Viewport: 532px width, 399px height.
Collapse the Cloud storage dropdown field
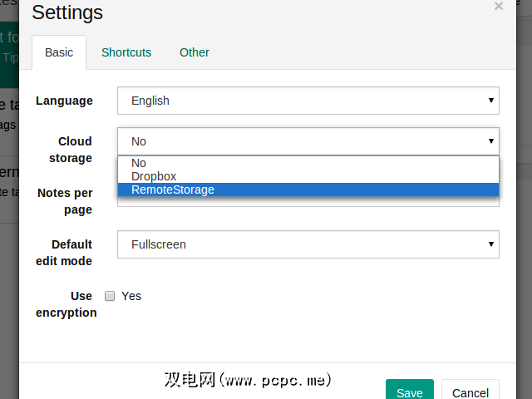click(x=308, y=141)
